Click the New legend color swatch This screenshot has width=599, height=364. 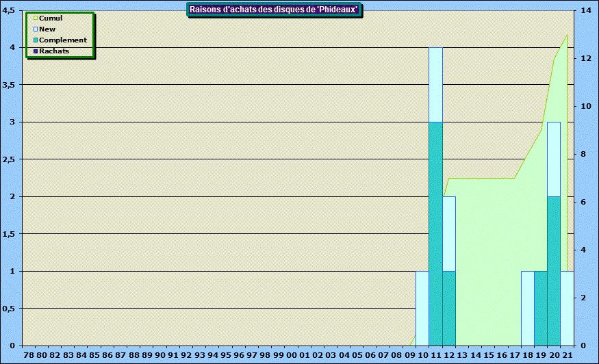coord(36,29)
